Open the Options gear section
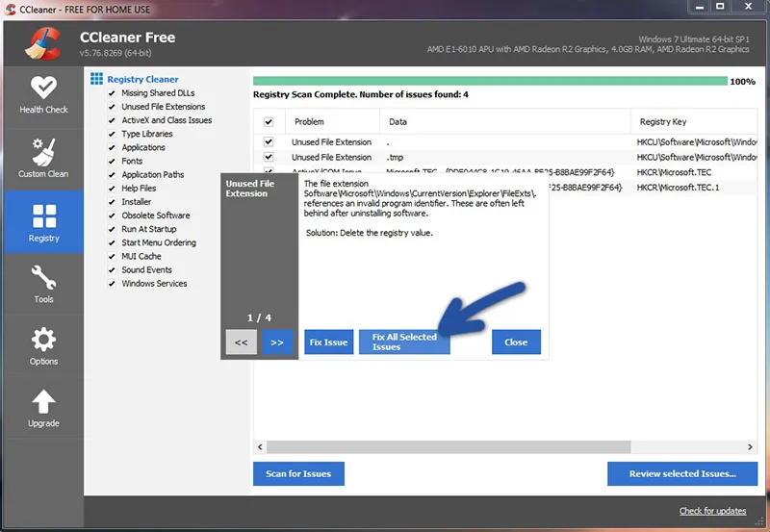The height and width of the screenshot is (532, 770). [43, 346]
